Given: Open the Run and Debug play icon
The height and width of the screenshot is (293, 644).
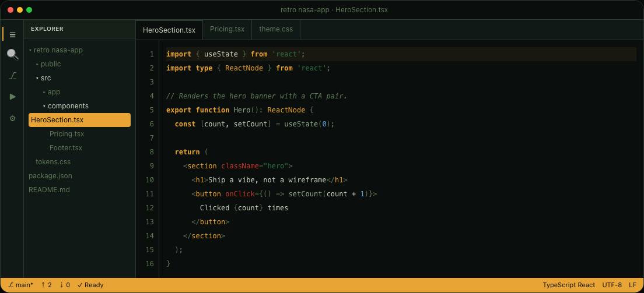Looking at the screenshot, I should (12, 97).
